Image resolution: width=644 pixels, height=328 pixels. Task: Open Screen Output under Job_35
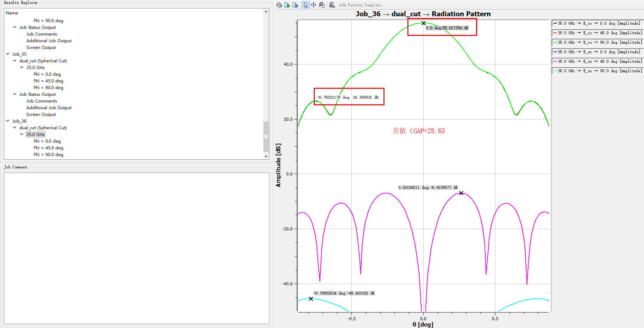coord(41,114)
